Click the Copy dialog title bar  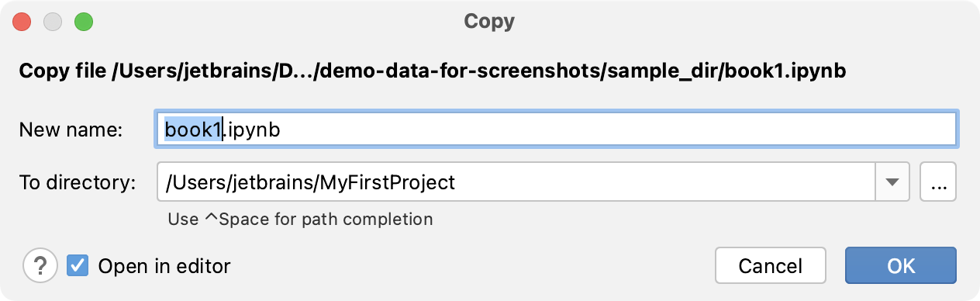[490, 21]
